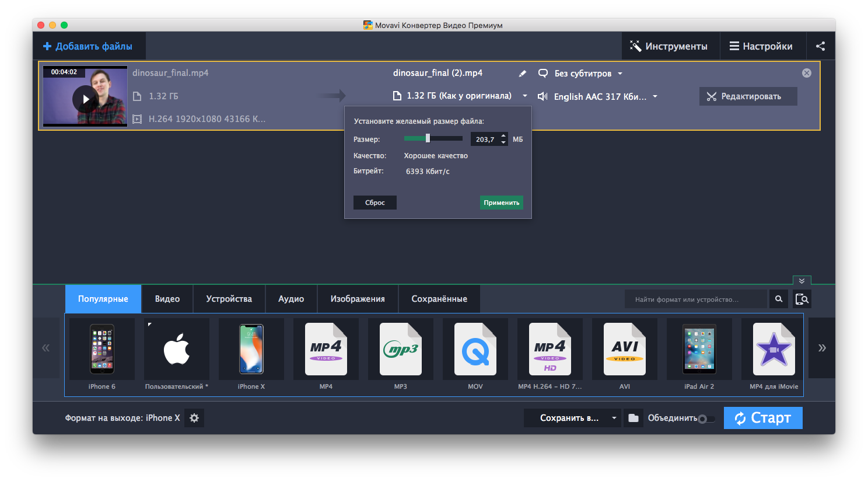868x481 pixels.
Task: Show next presets with right arrows
Action: tap(822, 348)
